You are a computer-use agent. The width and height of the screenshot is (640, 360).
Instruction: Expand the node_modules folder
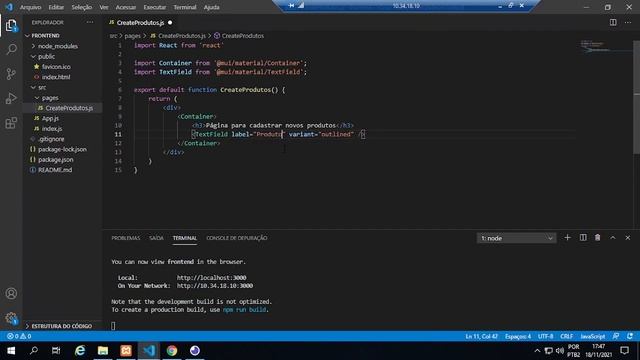[58, 46]
